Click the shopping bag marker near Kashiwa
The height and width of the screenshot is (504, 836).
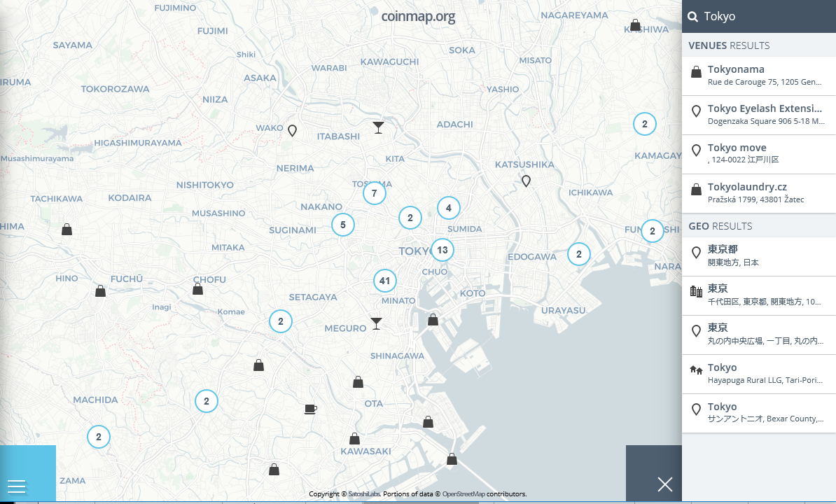635,25
